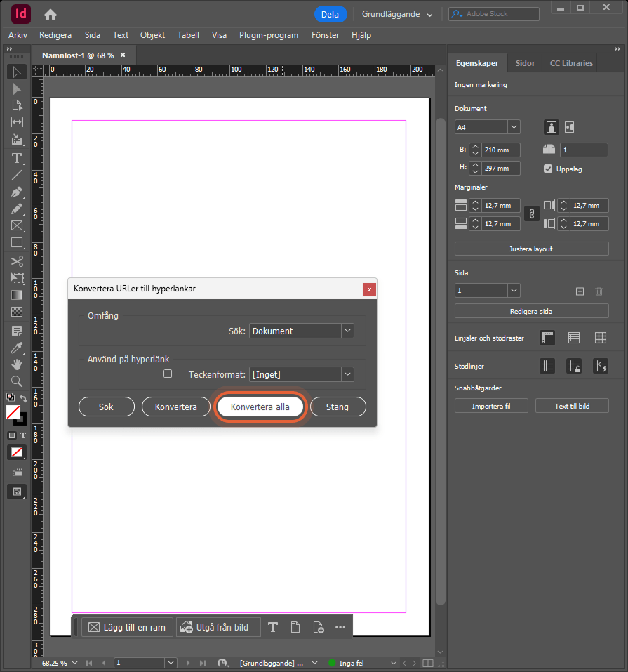
Task: Open Inga fel preflight dropdown
Action: (394, 663)
